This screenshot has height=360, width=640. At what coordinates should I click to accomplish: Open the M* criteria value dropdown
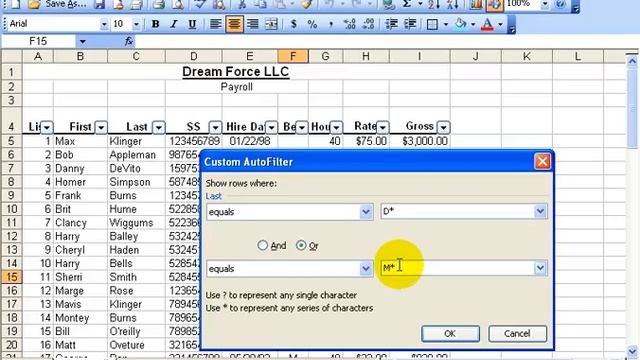point(540,268)
